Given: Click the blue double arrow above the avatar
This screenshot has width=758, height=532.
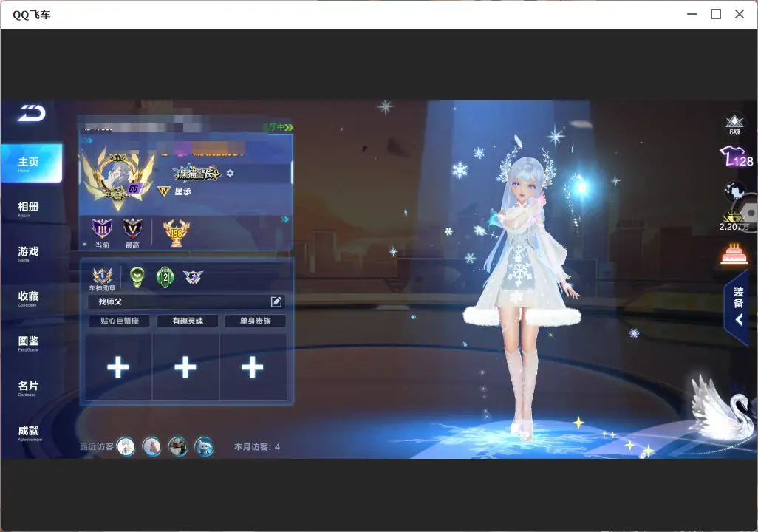Looking at the screenshot, I should coord(87,140).
